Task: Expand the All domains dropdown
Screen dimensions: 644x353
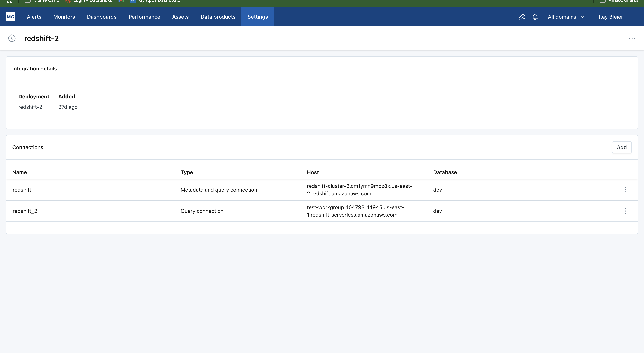Action: pyautogui.click(x=566, y=17)
